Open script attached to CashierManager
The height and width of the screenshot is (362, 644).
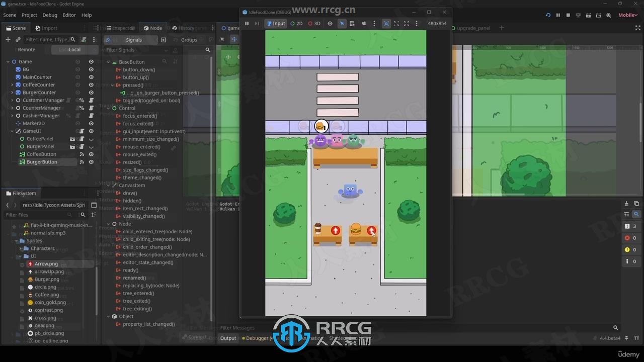point(91,116)
